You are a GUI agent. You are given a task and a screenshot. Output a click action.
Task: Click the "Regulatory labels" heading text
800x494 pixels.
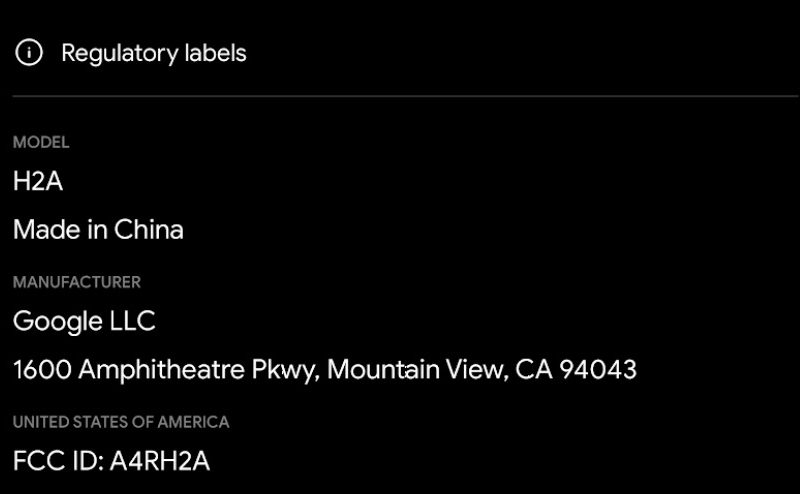(153, 53)
